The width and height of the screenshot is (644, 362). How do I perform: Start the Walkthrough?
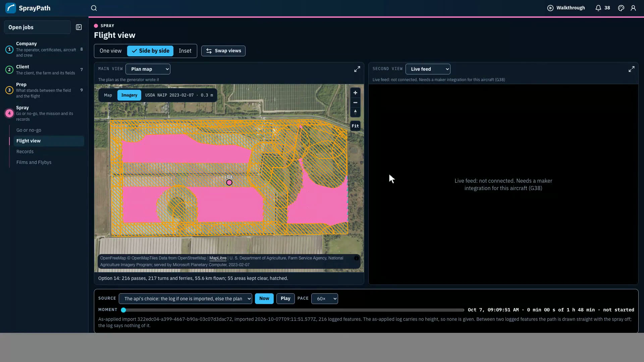[566, 8]
